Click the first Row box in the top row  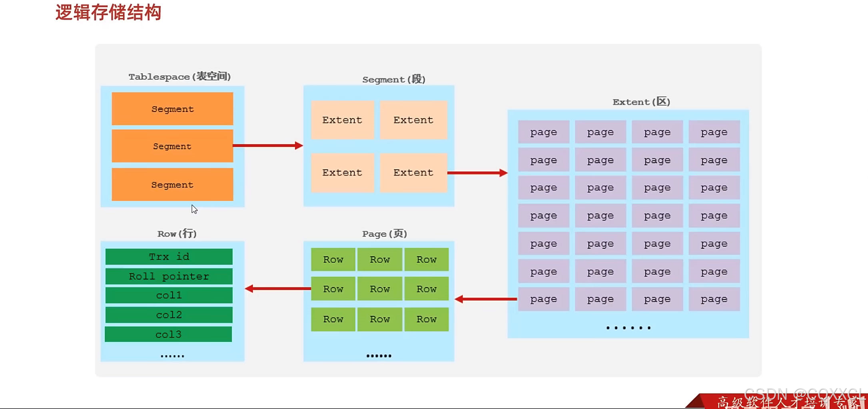pos(333,259)
